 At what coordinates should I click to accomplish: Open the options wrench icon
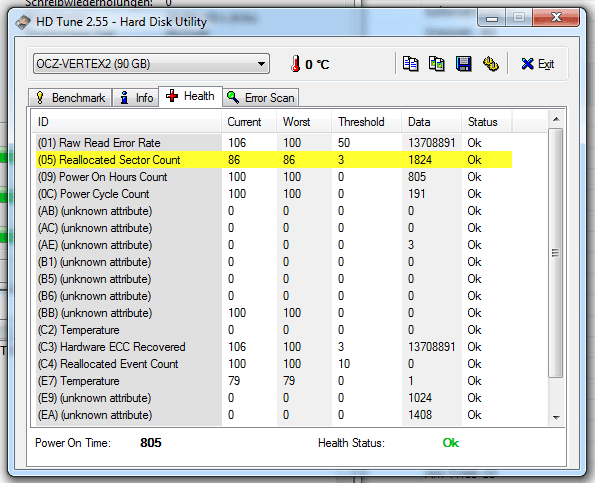490,64
